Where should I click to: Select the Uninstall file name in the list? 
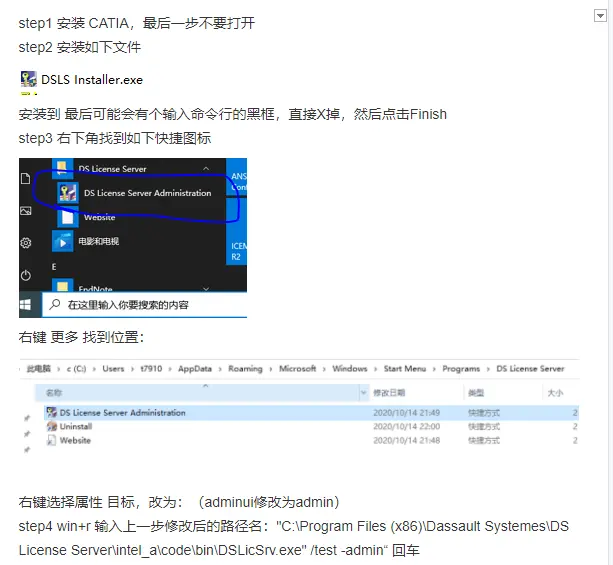tap(76, 426)
